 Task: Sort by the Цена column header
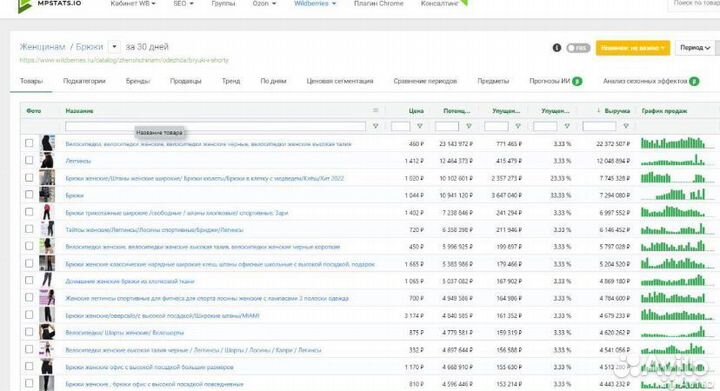416,111
